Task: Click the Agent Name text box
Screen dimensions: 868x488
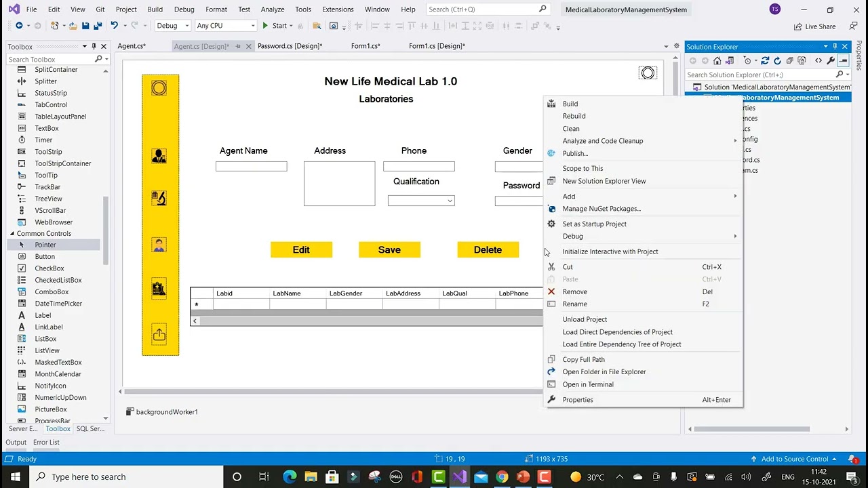Action: click(251, 167)
